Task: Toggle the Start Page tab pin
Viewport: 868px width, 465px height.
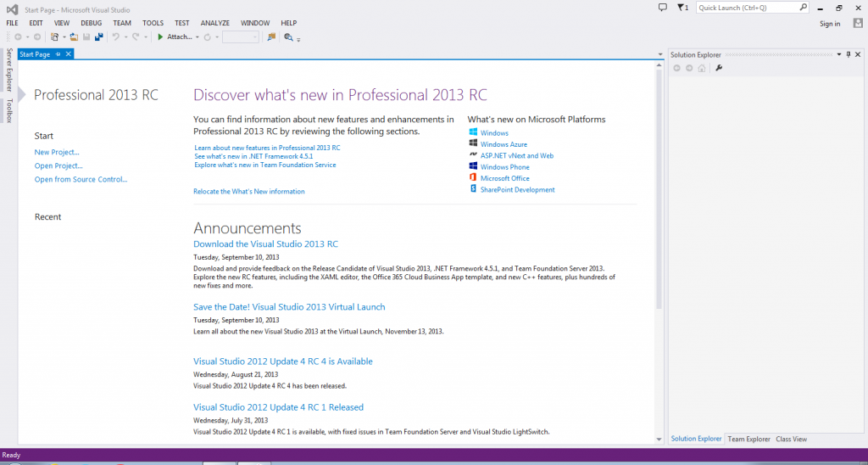Action: click(x=58, y=54)
